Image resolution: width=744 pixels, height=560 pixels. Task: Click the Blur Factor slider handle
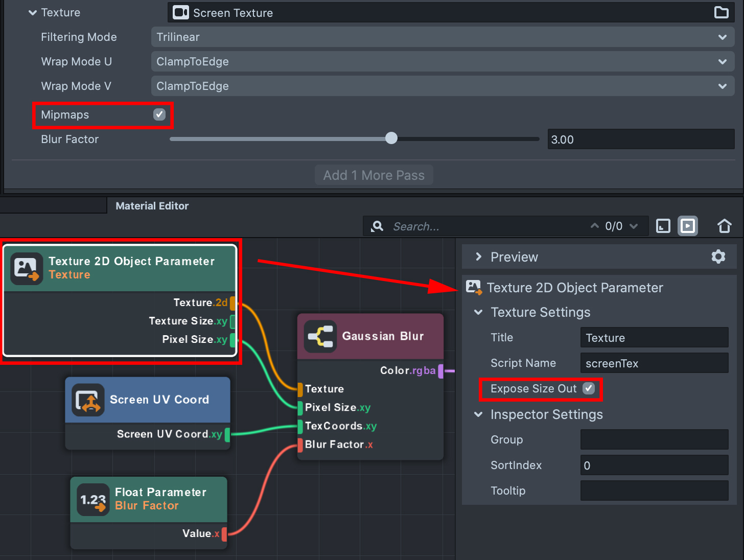pyautogui.click(x=391, y=138)
